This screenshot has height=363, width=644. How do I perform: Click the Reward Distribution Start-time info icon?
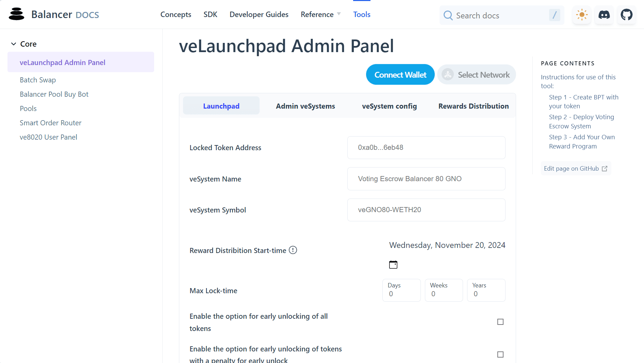[x=293, y=250]
